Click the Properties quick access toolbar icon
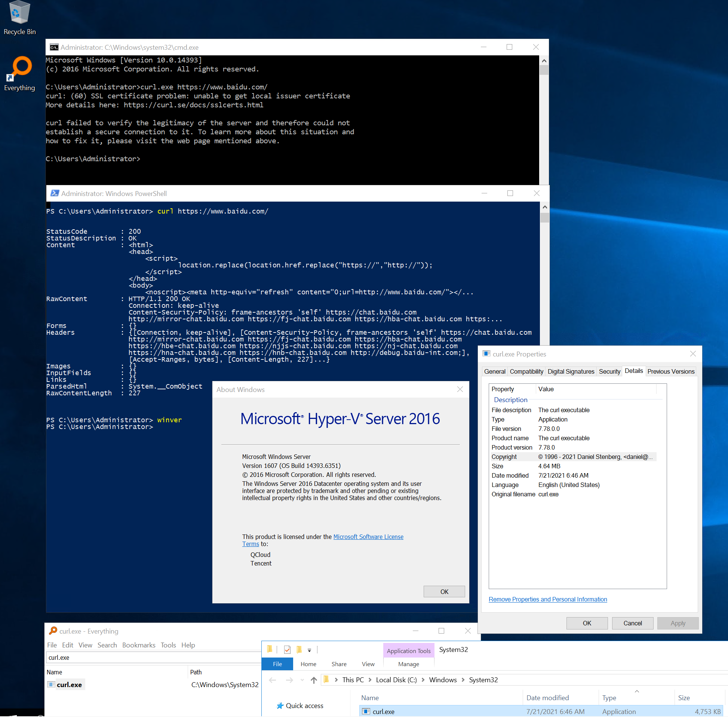This screenshot has width=728, height=717. [287, 650]
